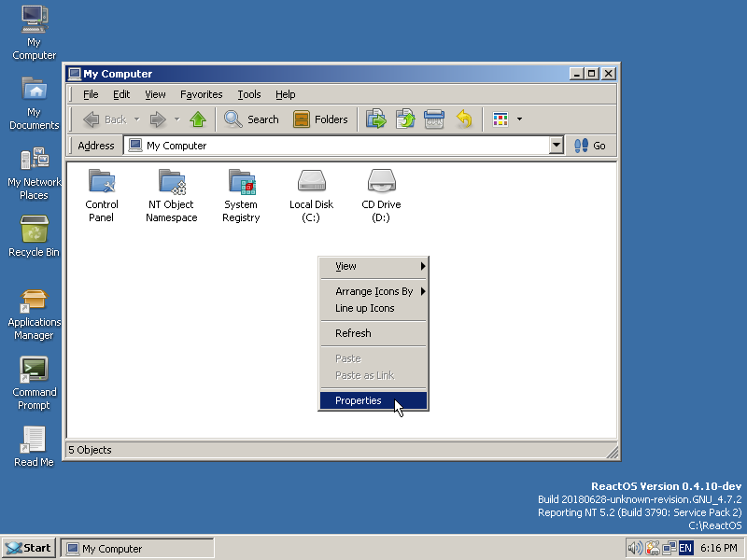Open Read Me desktop shortcut
747x560 pixels.
(x=34, y=447)
